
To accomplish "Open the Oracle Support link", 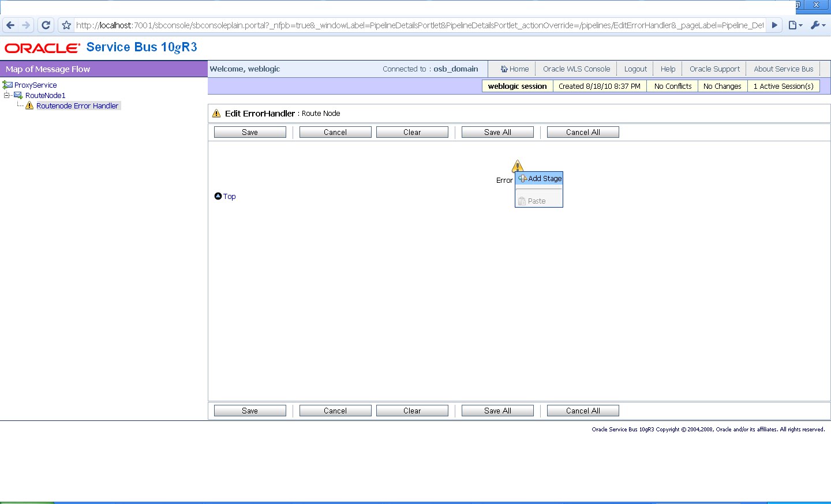I will [x=714, y=69].
